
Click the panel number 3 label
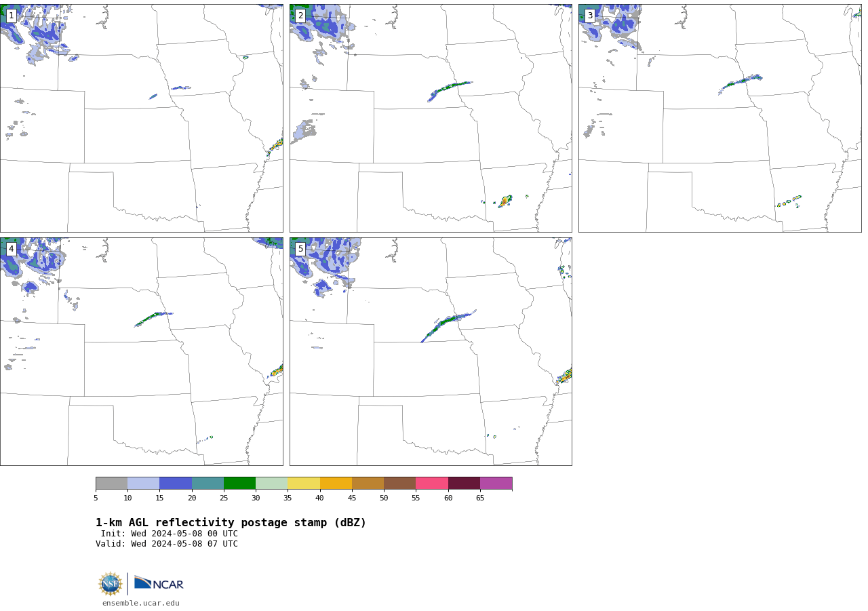point(589,16)
